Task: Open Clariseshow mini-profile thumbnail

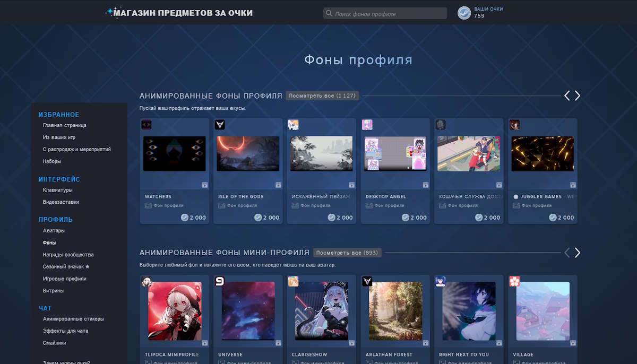Action: click(322, 311)
